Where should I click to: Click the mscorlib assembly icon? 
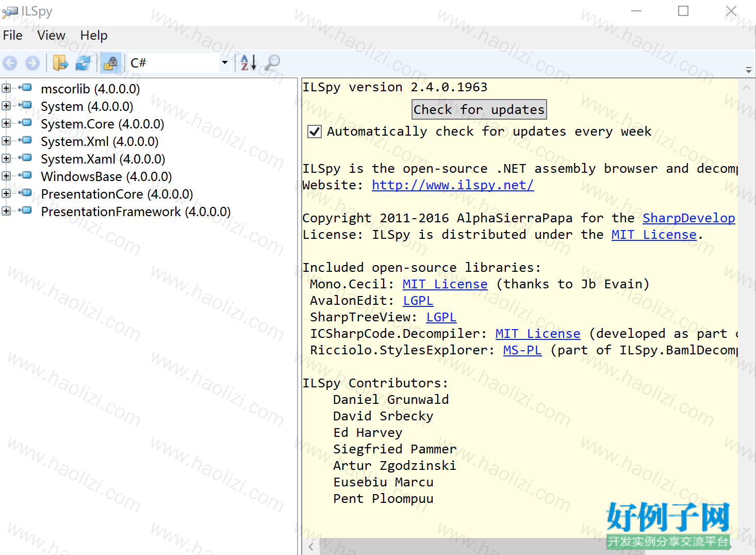tap(25, 88)
